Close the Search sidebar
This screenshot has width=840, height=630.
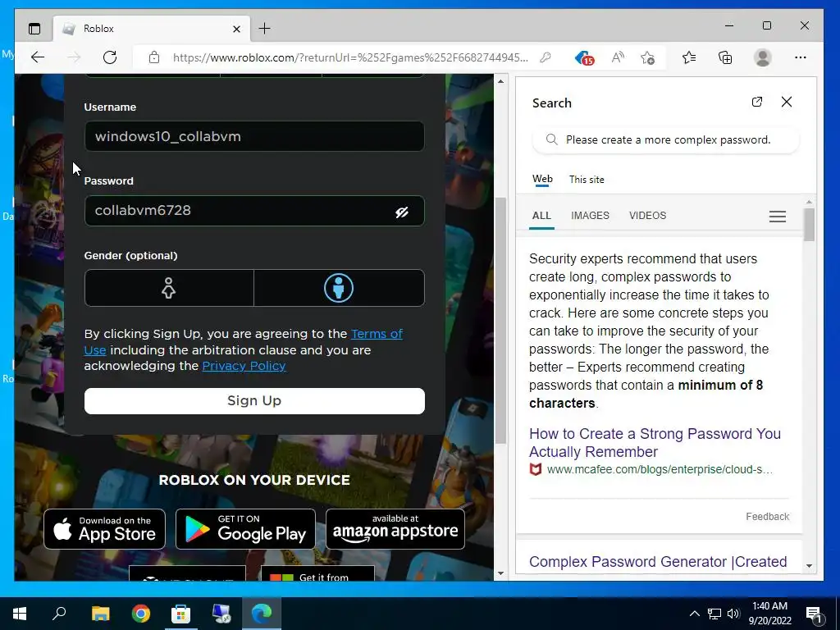(x=787, y=102)
